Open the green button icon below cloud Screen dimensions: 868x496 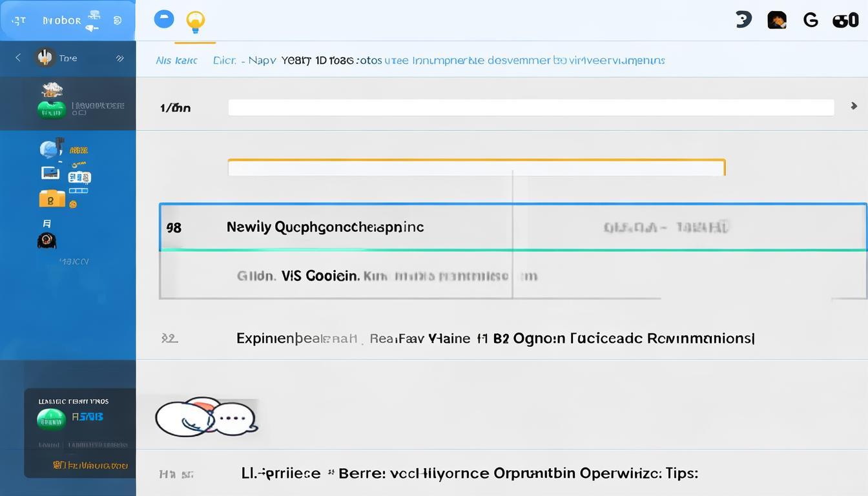tap(52, 110)
